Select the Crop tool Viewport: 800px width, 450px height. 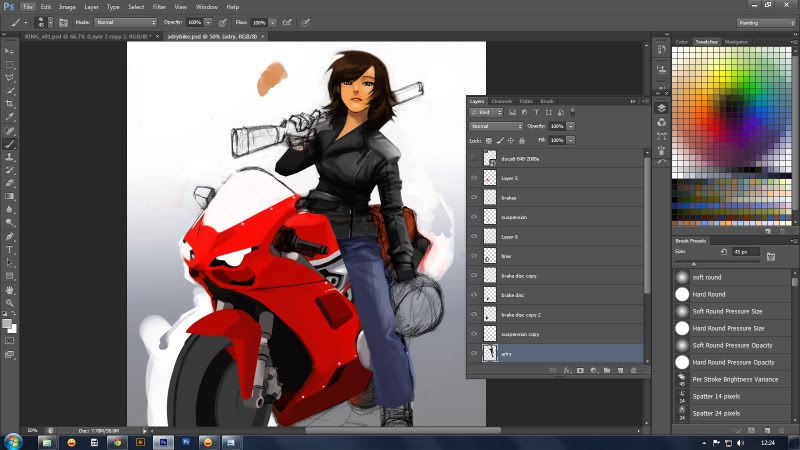[10, 104]
